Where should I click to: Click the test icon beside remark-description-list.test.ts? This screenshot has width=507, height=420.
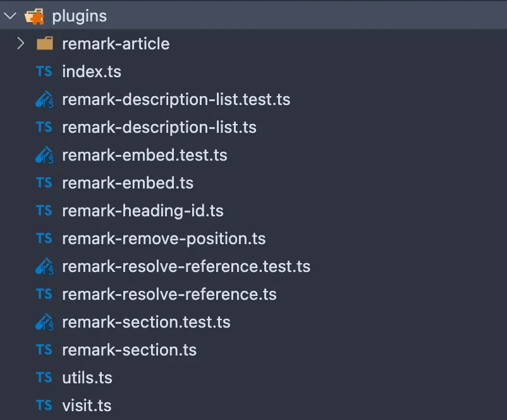click(x=44, y=99)
